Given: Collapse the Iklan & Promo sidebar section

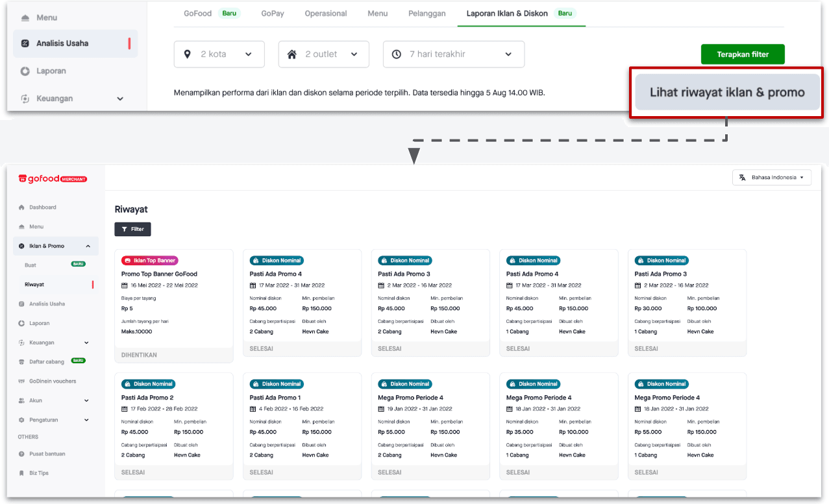Looking at the screenshot, I should coord(88,246).
